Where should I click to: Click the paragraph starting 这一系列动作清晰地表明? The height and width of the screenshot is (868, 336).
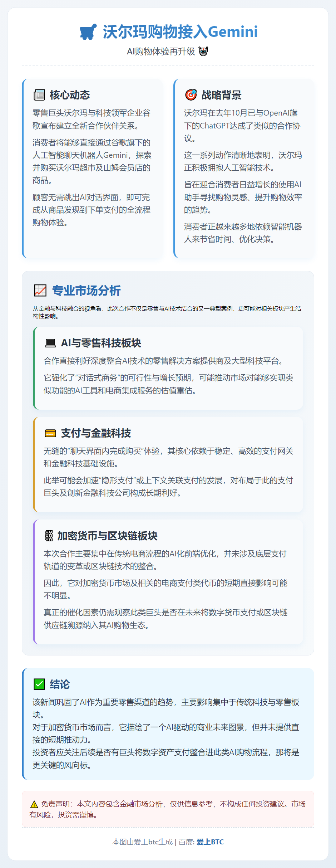[243, 161]
